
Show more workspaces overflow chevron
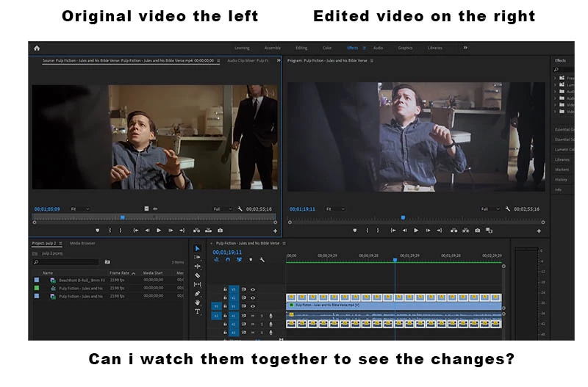point(465,48)
